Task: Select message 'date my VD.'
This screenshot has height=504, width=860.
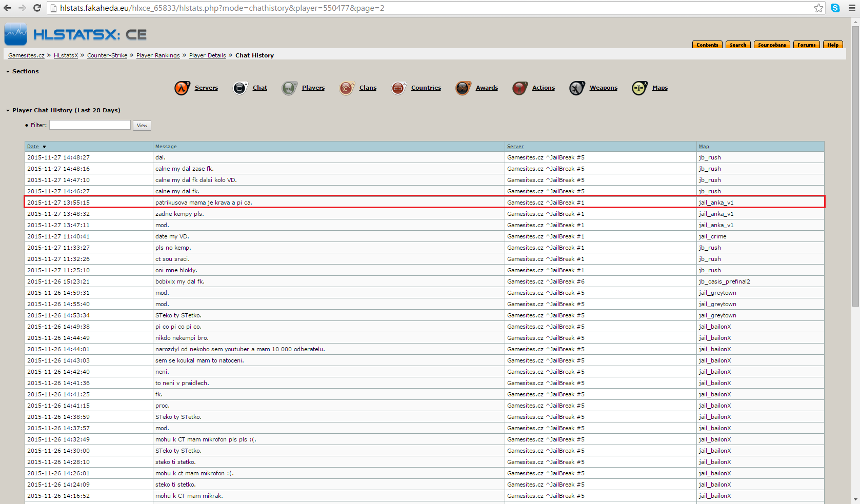Action: (172, 236)
